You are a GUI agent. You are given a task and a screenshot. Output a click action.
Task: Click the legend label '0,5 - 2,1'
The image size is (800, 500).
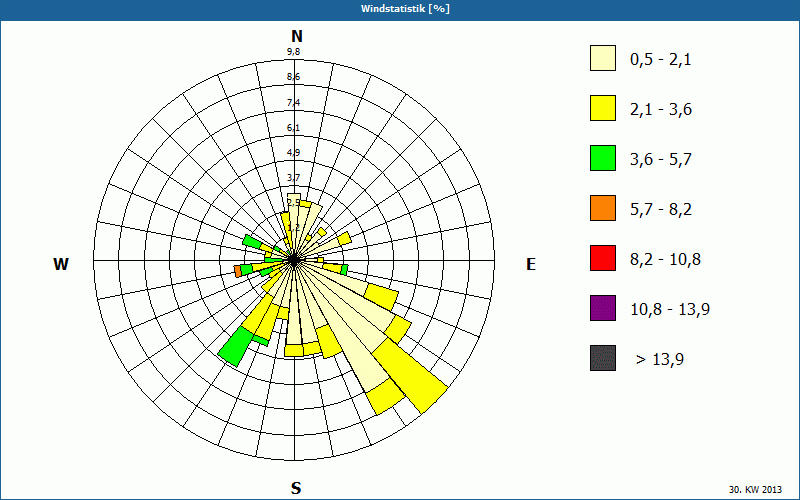(x=661, y=60)
